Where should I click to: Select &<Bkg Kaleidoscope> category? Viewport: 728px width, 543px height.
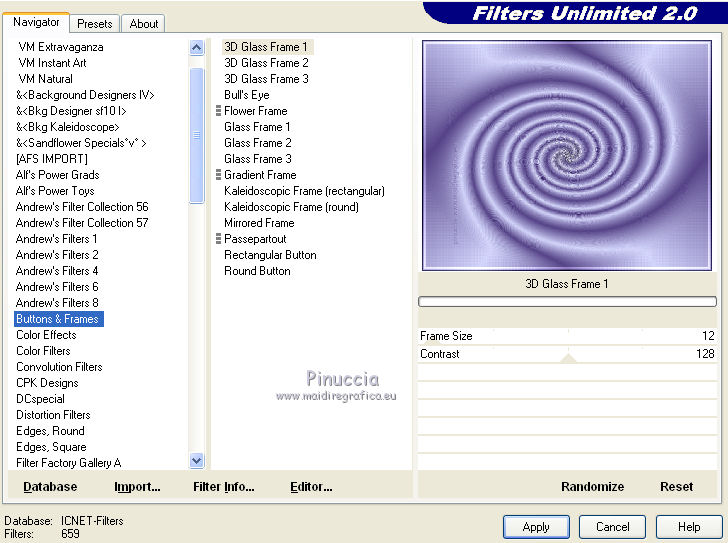click(68, 127)
